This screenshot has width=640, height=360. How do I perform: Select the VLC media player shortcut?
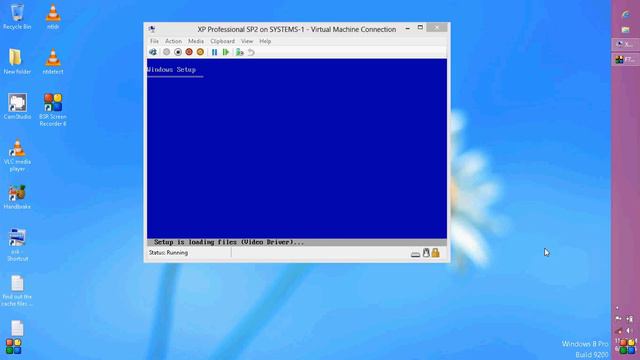point(17,156)
